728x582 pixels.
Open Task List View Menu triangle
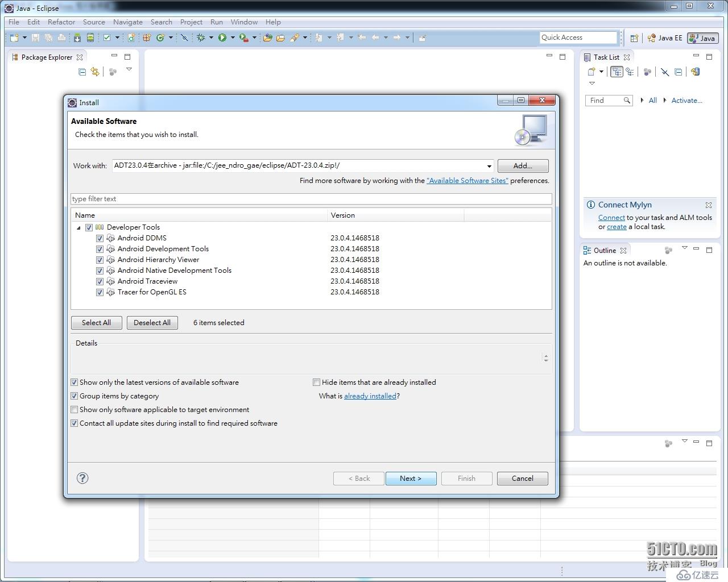pos(592,84)
